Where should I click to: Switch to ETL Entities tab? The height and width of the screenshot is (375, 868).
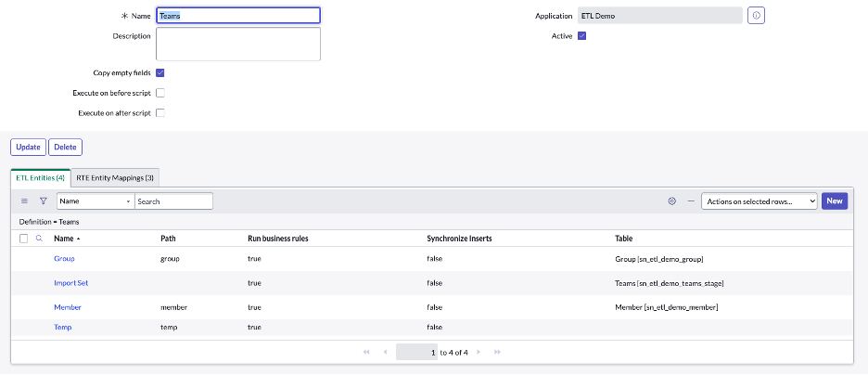click(x=41, y=178)
